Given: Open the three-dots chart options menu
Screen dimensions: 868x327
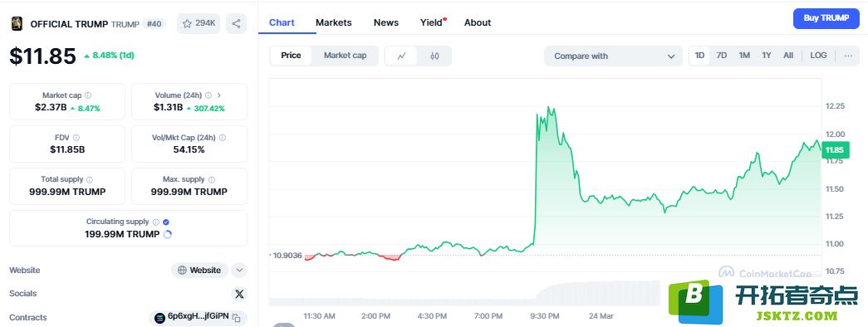Looking at the screenshot, I should pyautogui.click(x=848, y=56).
